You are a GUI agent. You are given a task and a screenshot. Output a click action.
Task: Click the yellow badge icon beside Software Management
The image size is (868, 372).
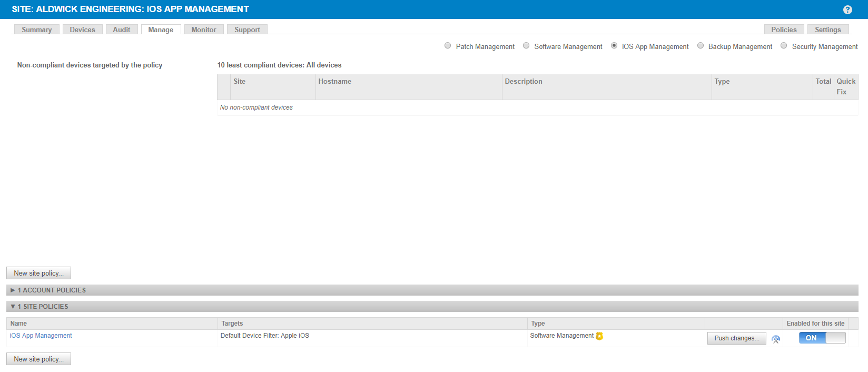[x=599, y=336]
